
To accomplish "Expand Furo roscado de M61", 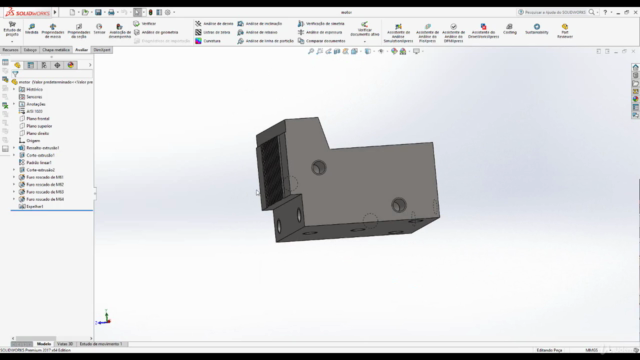I will (x=14, y=177).
